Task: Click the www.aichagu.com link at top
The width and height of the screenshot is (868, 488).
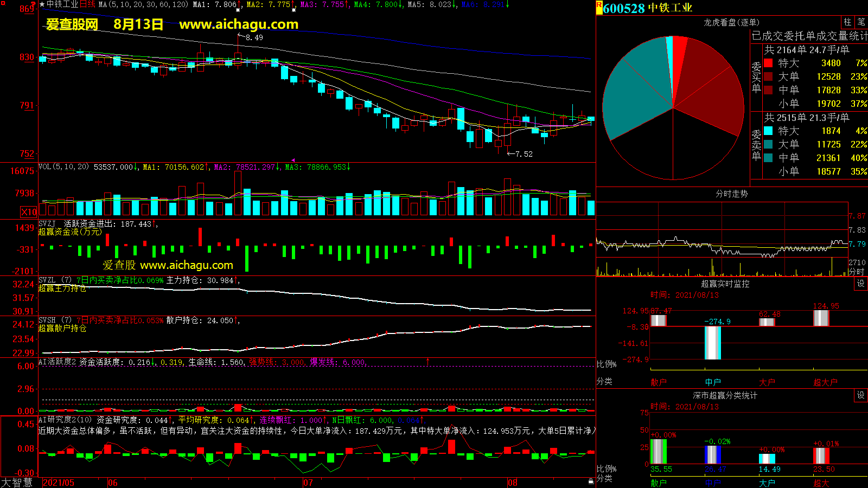Action: click(x=239, y=24)
